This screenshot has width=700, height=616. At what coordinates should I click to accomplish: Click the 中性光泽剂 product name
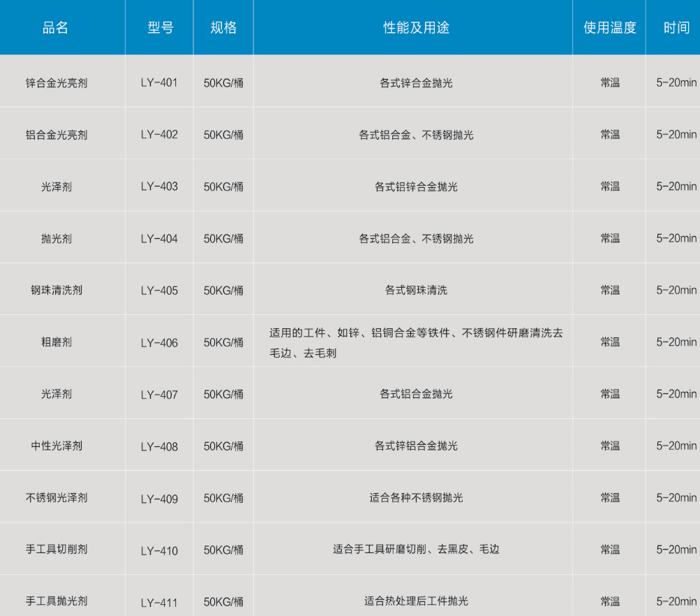pos(56,446)
